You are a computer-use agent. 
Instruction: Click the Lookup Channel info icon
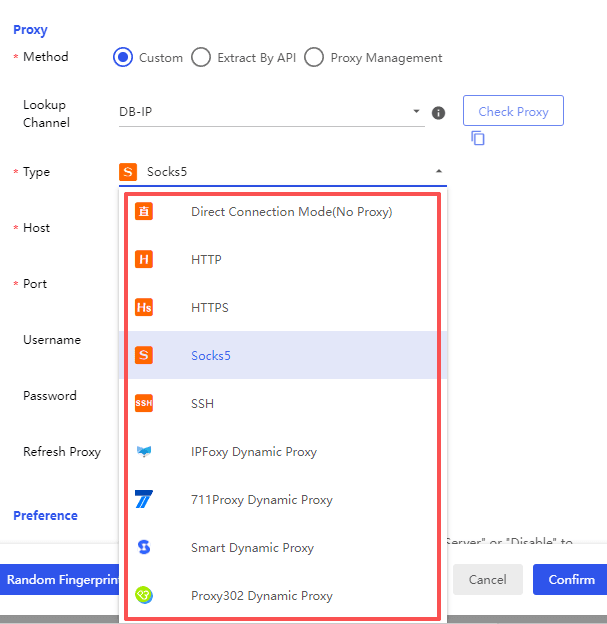click(438, 113)
